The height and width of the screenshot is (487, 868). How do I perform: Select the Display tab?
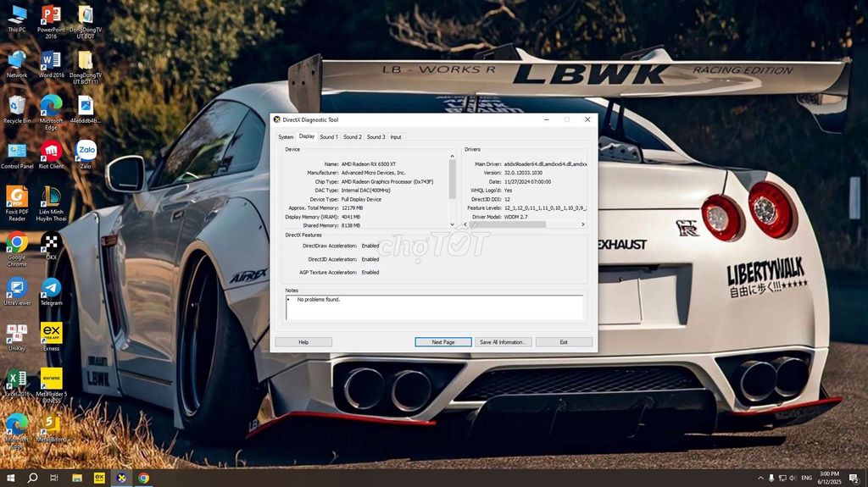tap(307, 136)
